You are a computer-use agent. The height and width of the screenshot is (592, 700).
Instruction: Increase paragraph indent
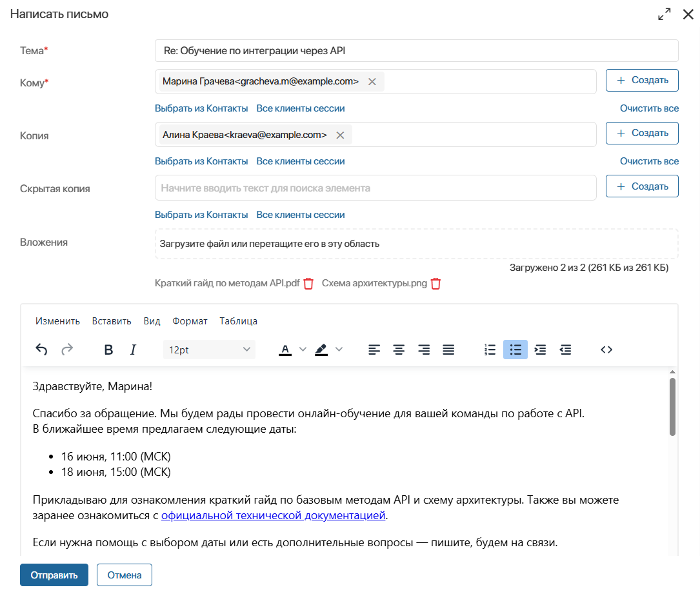pos(540,350)
